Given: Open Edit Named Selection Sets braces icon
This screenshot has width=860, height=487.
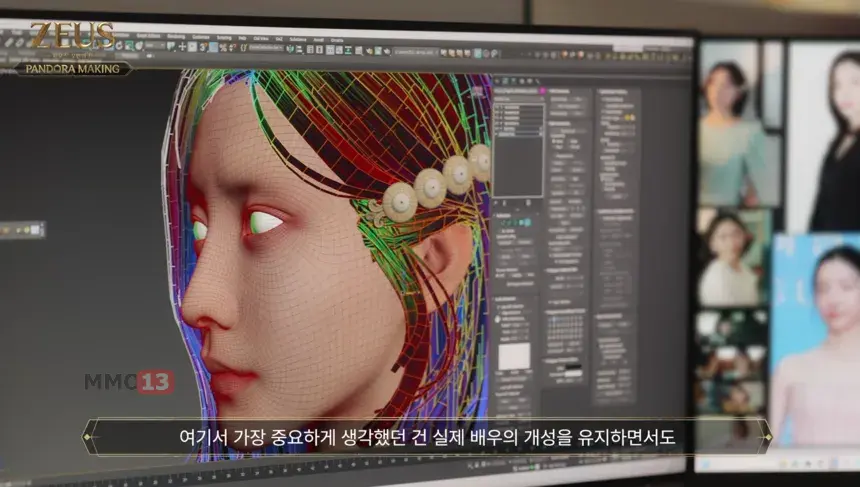Looking at the screenshot, I should click(x=244, y=48).
